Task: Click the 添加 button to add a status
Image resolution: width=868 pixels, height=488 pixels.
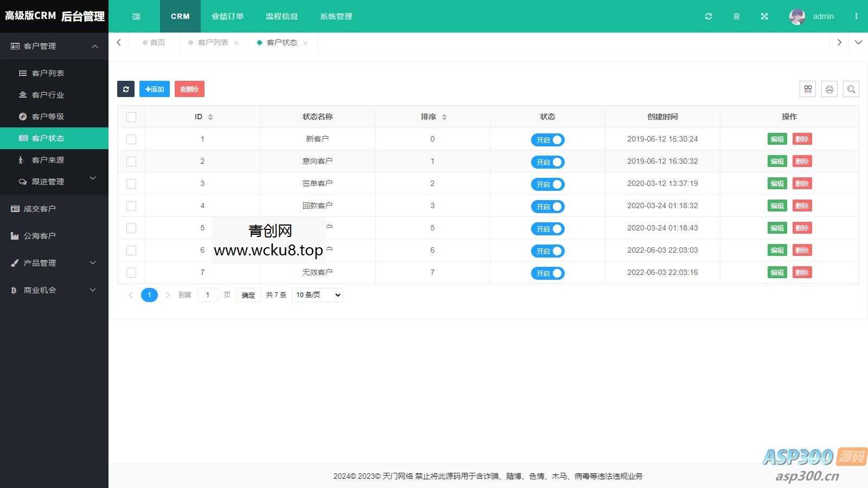Action: [x=154, y=89]
